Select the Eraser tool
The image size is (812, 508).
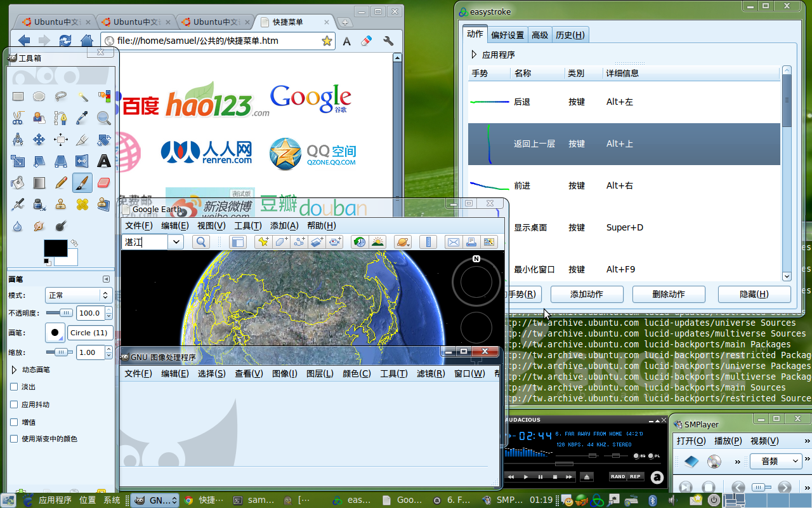(x=104, y=183)
